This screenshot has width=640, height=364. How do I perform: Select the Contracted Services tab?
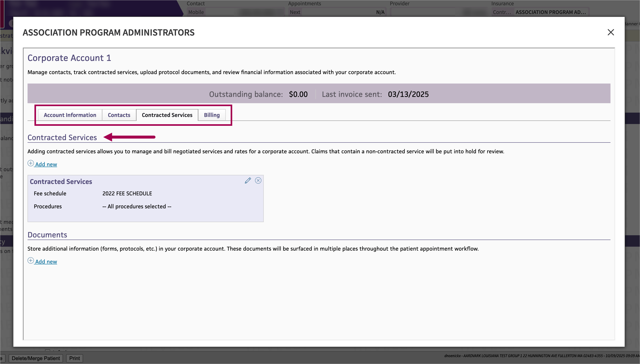coord(167,115)
